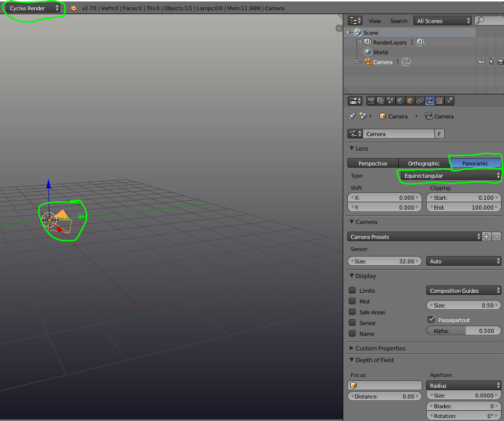Open the Particles properties tab icon

pos(449,101)
